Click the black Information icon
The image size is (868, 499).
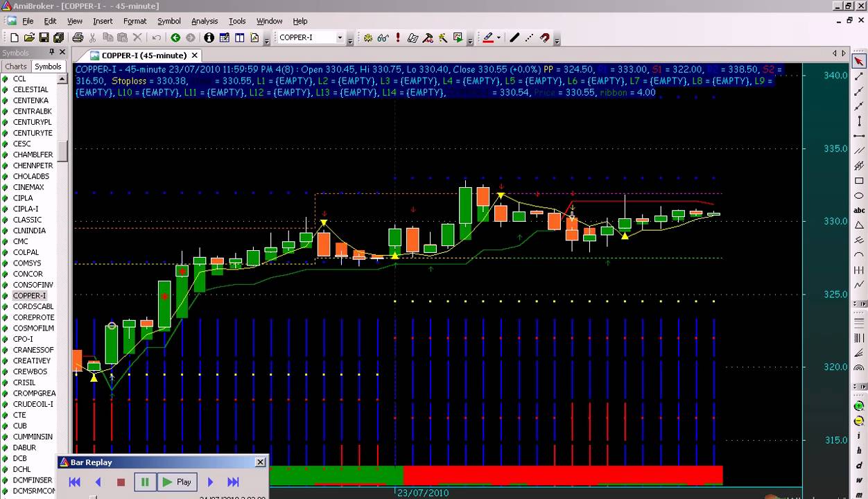[x=209, y=37]
